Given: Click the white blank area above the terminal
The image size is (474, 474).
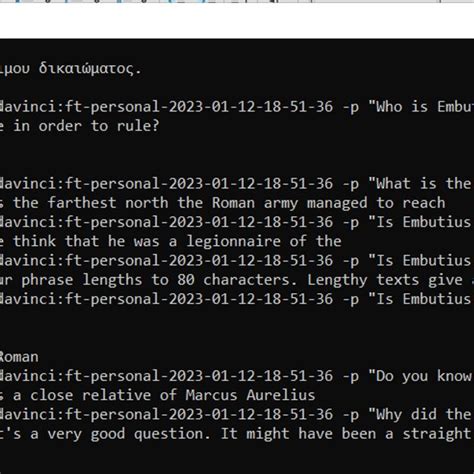Looking at the screenshot, I should (x=237, y=21).
